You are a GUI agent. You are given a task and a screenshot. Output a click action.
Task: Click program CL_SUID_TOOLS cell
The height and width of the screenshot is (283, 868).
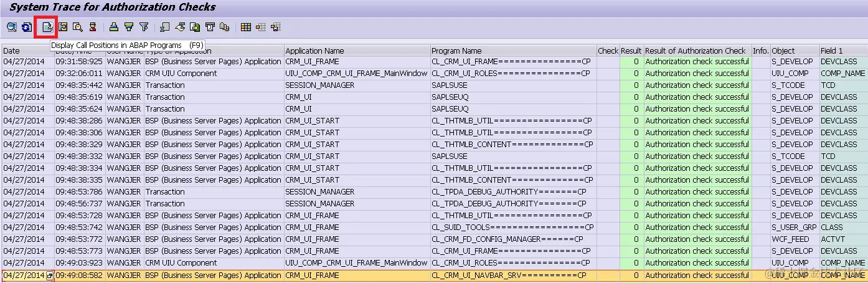click(x=513, y=228)
